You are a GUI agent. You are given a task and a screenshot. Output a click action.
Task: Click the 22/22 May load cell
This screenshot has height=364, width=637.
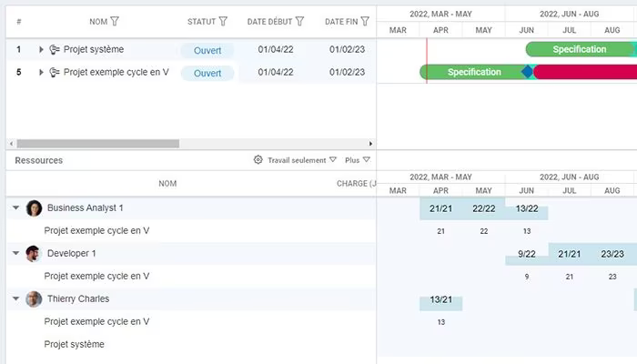point(484,208)
